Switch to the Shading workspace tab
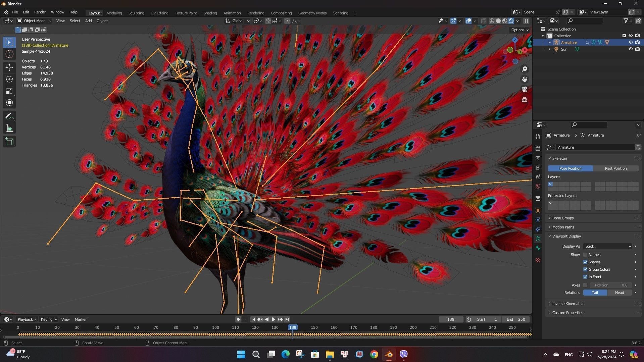The height and width of the screenshot is (362, 644). [210, 13]
